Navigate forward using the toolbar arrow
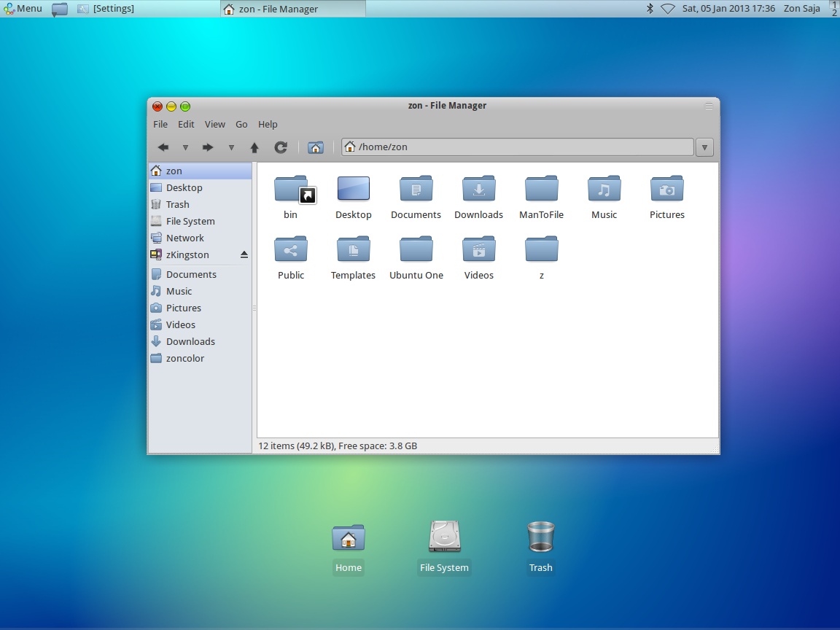The height and width of the screenshot is (630, 840). (x=208, y=147)
